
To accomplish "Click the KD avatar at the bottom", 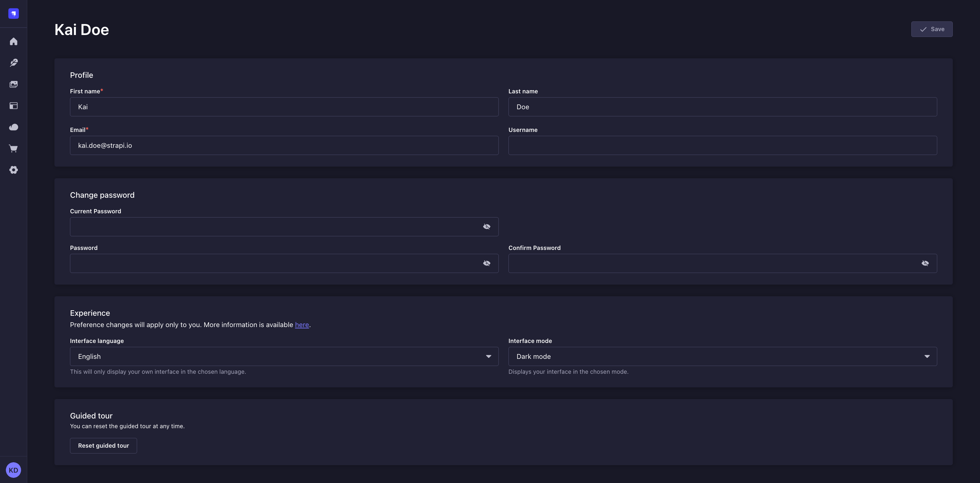I will point(13,470).
